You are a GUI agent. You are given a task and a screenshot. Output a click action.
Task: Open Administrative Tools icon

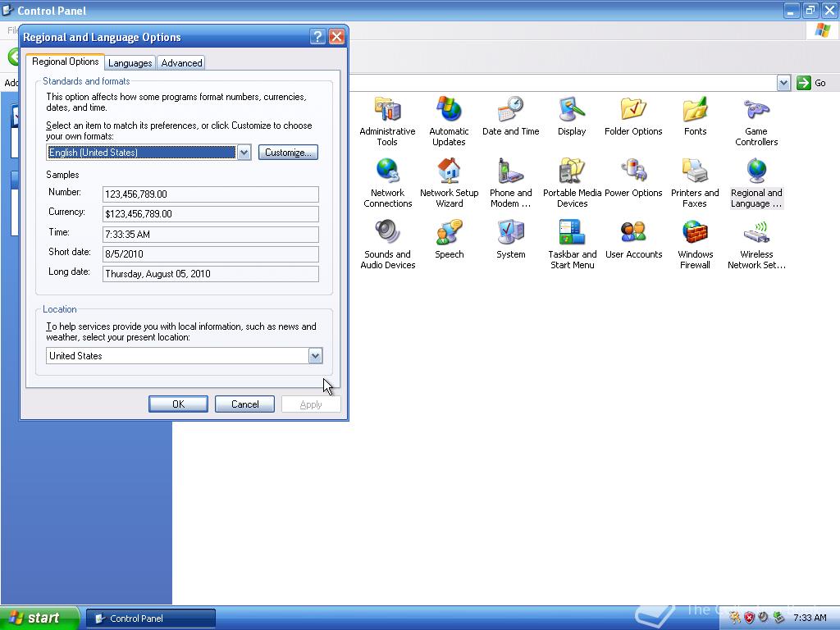point(387,110)
